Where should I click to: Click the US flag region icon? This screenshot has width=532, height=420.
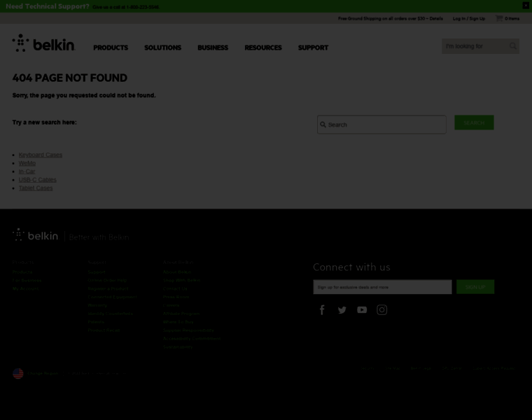(18, 374)
